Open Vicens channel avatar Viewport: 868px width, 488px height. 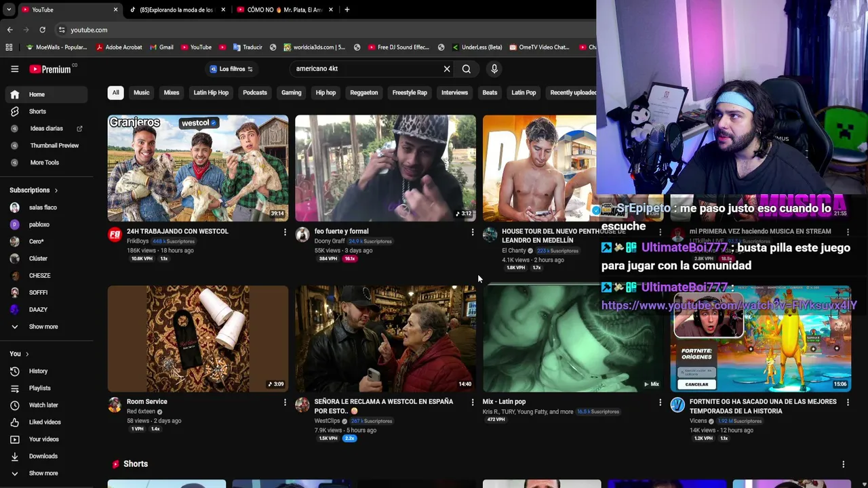(677, 405)
